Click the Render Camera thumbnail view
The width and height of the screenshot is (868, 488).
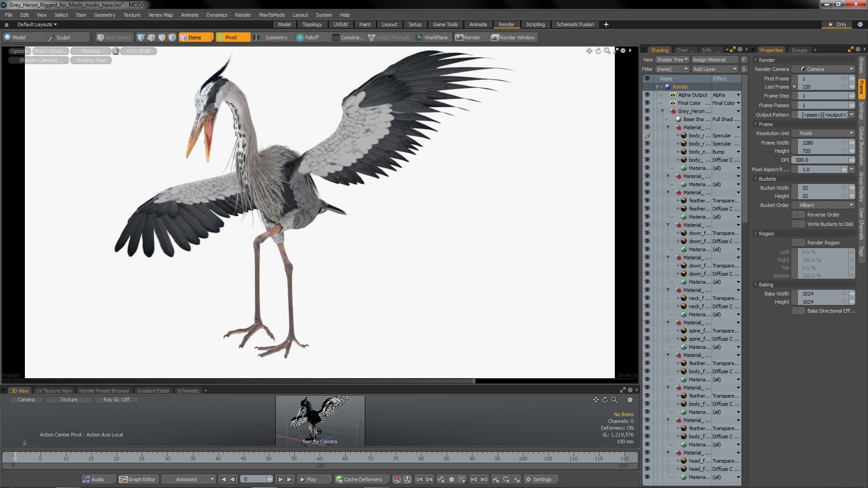point(320,421)
